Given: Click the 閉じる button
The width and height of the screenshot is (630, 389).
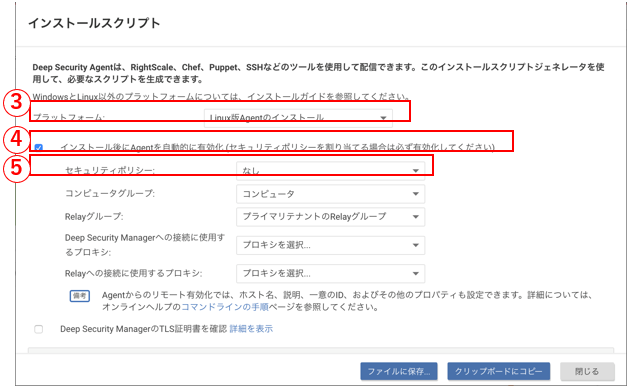Looking at the screenshot, I should 587,371.
